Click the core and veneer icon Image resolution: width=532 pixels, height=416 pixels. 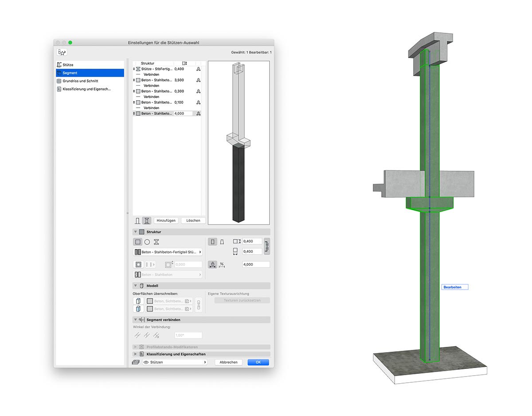(x=138, y=264)
